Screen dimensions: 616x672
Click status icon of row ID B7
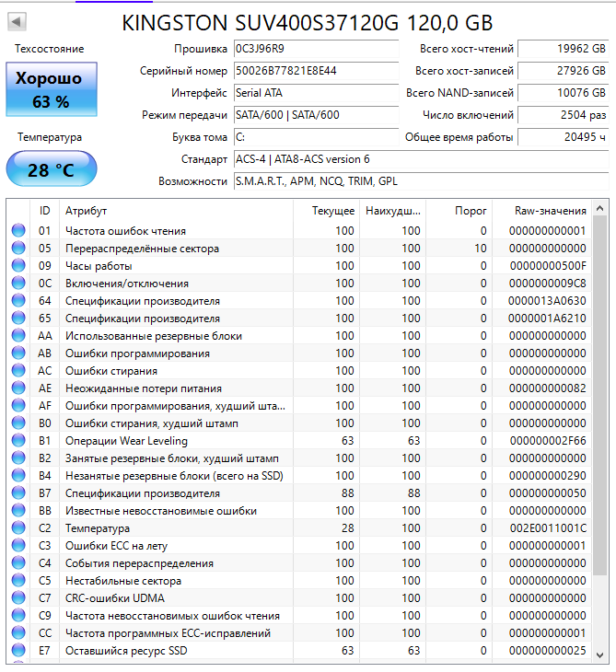point(18,493)
